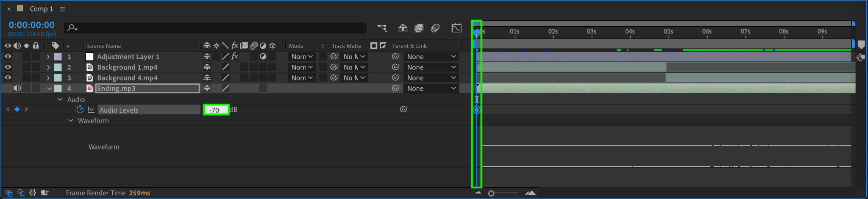
Task: Click the current timecode 0:00:00:00
Action: 32,25
